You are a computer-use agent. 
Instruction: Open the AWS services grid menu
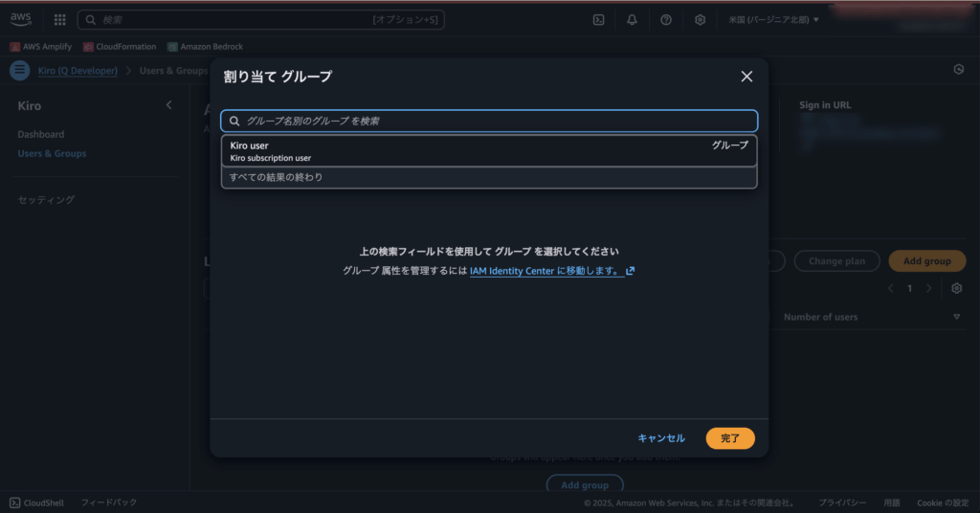(x=59, y=19)
